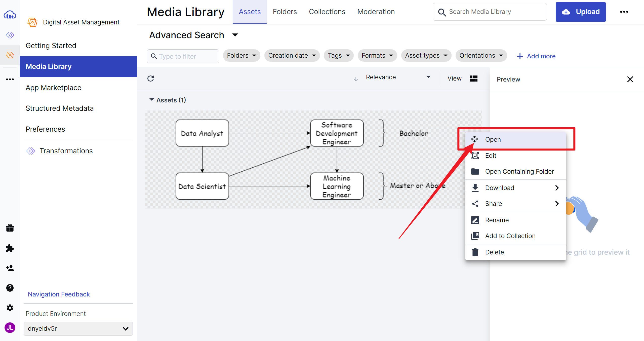Expand the Advanced Search dropdown arrow
The image size is (644, 341).
point(235,35)
